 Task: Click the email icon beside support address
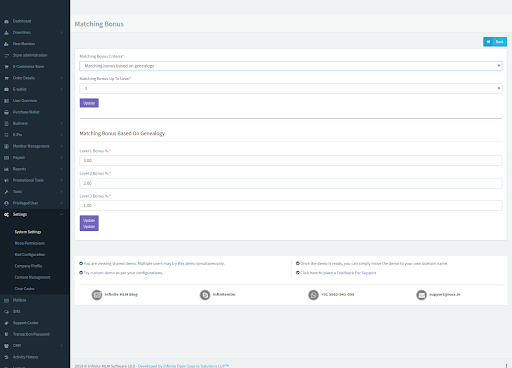click(421, 295)
